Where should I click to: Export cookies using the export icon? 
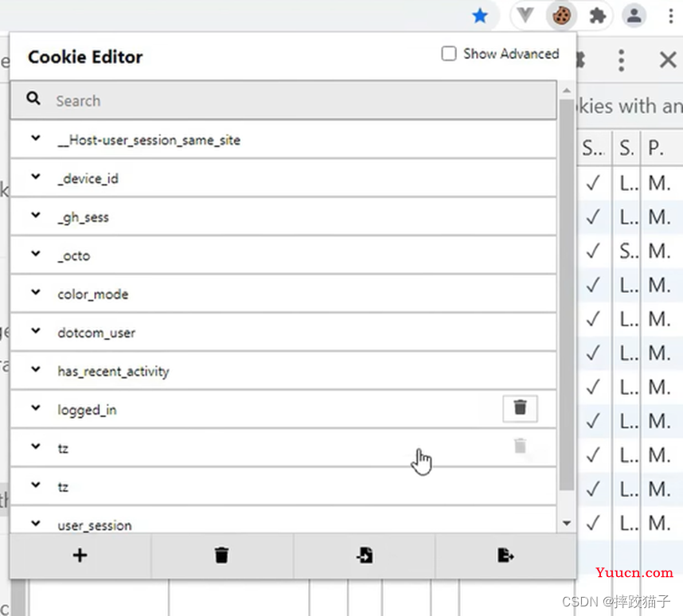[505, 556]
